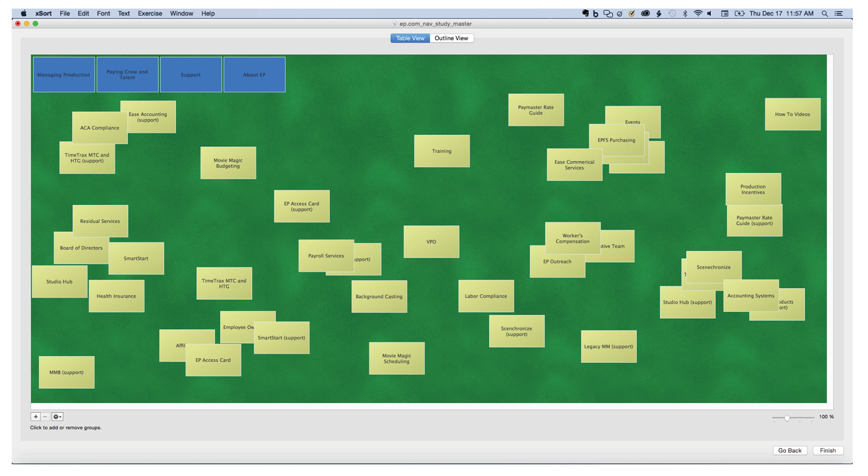This screenshot has height=476, width=868.
Task: Select the Worker's Compensation card
Action: [573, 238]
